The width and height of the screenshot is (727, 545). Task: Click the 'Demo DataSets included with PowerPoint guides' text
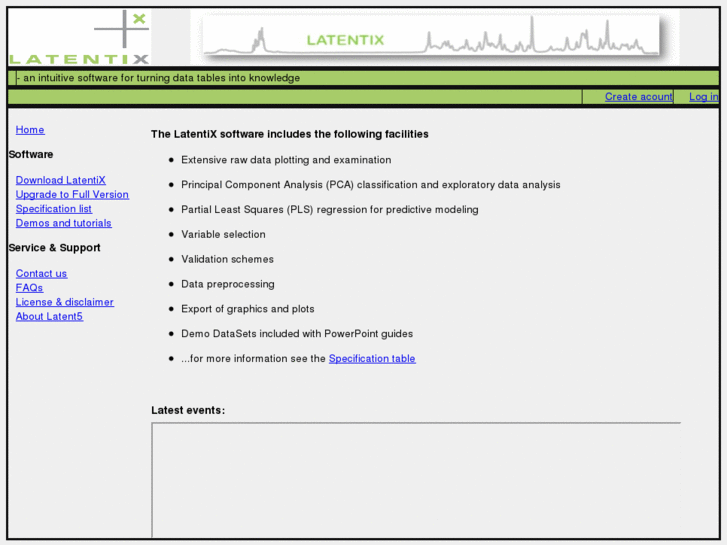297,334
